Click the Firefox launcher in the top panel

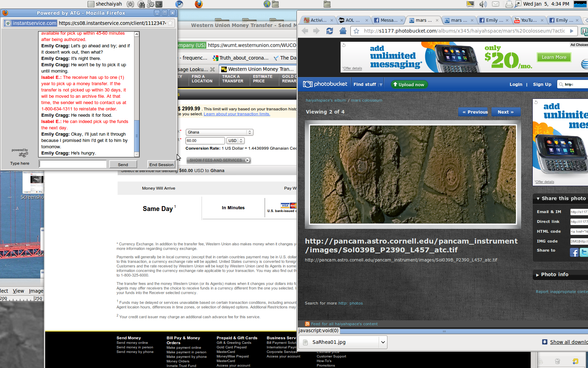coord(199,4)
